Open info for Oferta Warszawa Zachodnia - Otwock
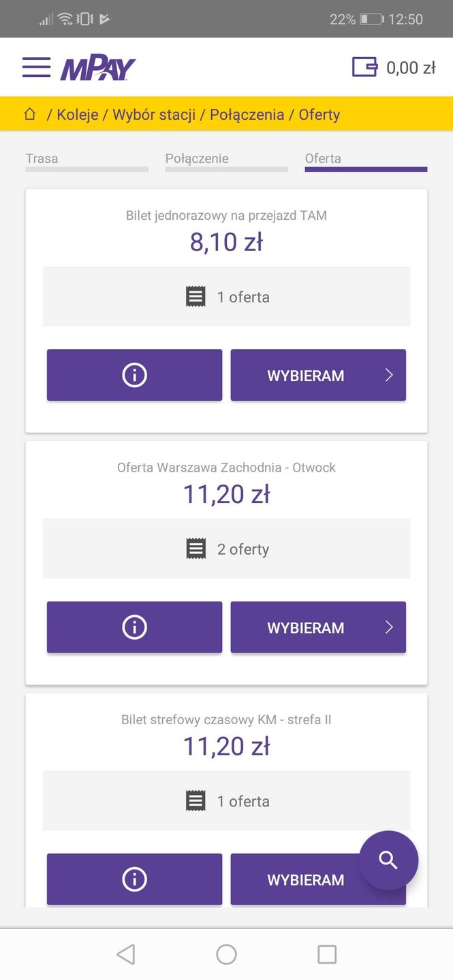The width and height of the screenshot is (453, 980). (134, 627)
